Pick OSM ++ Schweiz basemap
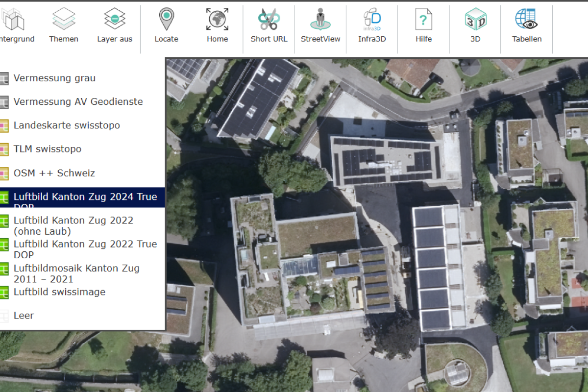 54,173
